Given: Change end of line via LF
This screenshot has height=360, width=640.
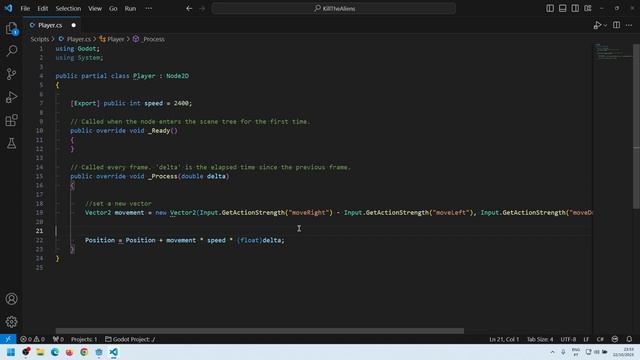Looking at the screenshot, I should pyautogui.click(x=586, y=339).
